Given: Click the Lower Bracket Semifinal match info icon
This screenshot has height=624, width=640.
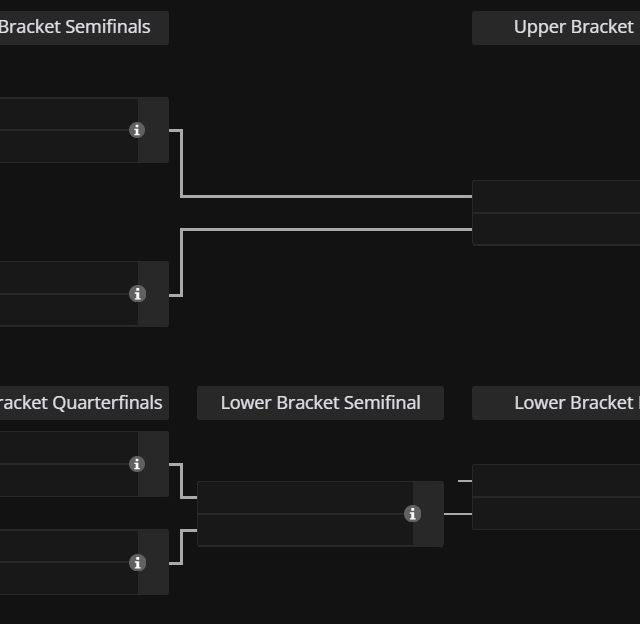Looking at the screenshot, I should coord(412,514).
